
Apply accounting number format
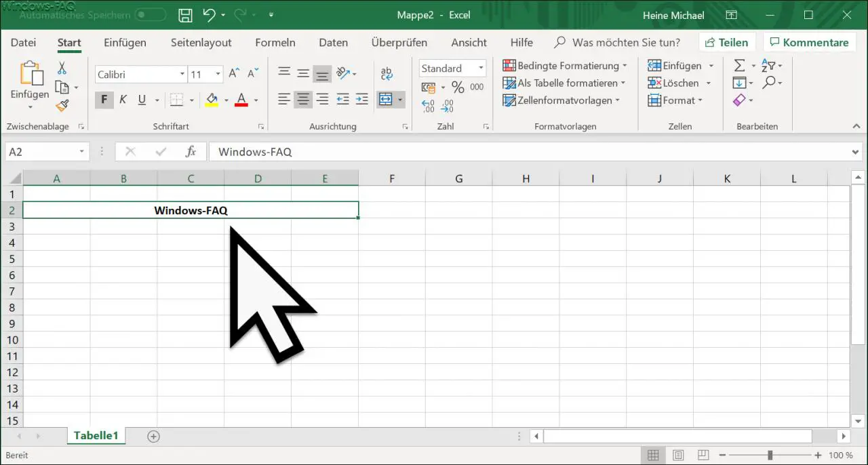coord(429,87)
